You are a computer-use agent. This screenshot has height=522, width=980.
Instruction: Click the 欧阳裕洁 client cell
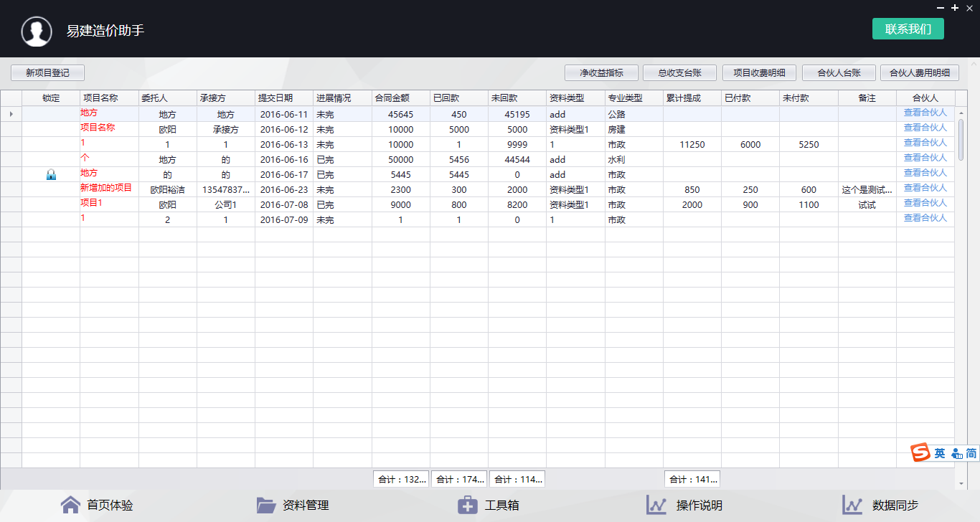click(168, 190)
